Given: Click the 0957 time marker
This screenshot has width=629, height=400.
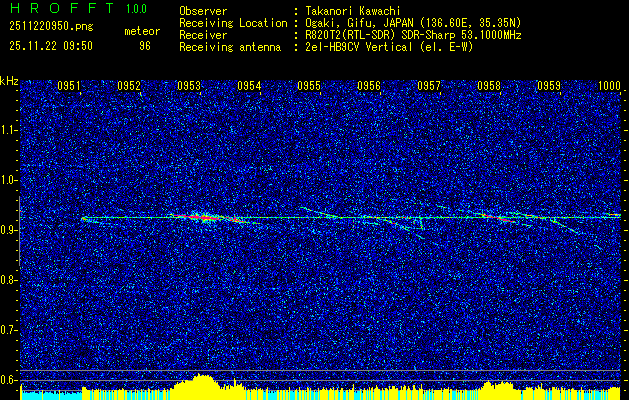Looking at the screenshot, I should [429, 86].
